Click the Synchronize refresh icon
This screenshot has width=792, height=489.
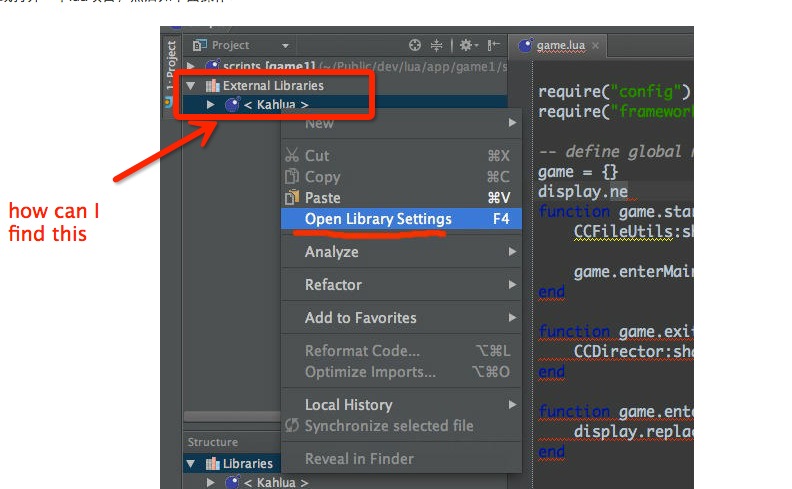(292, 425)
